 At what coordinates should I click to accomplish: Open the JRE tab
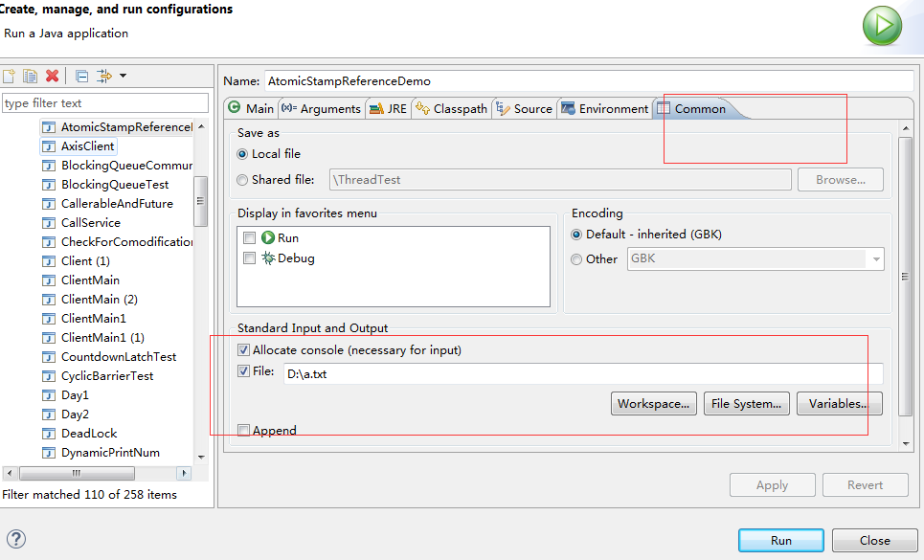tap(389, 108)
